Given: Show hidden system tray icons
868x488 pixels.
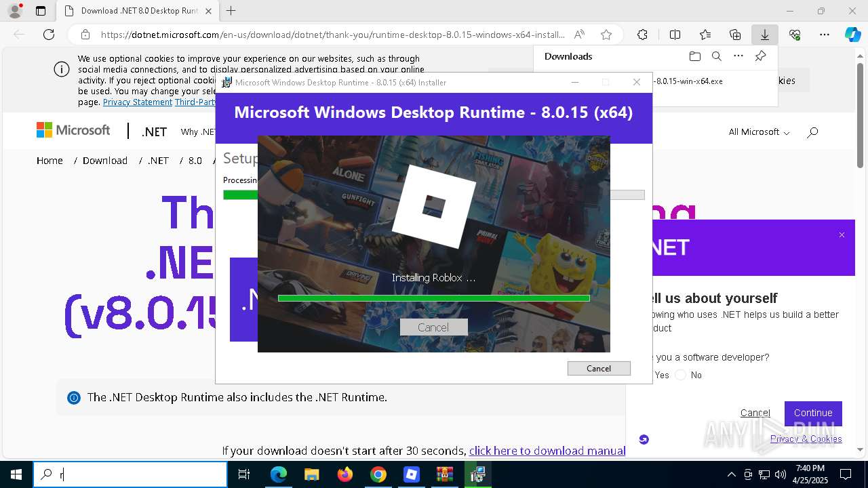Looking at the screenshot, I should pyautogui.click(x=731, y=474).
